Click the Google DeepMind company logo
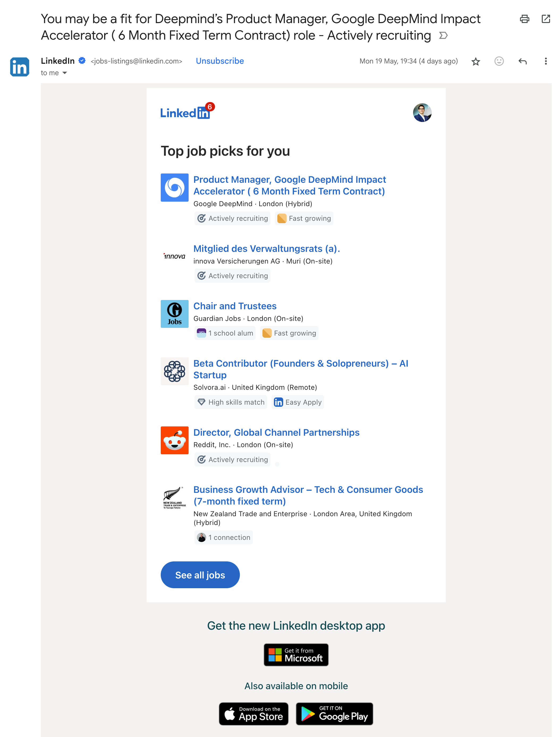560x737 pixels. click(174, 187)
